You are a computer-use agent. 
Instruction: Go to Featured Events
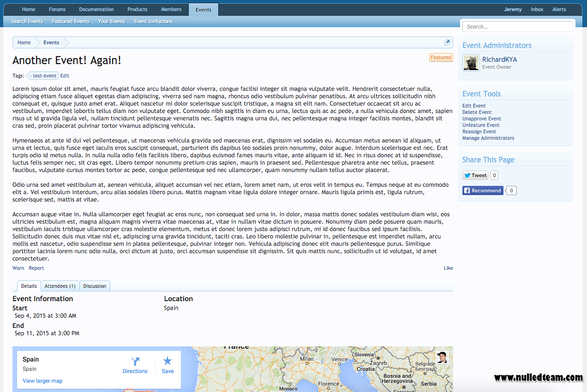click(x=71, y=21)
